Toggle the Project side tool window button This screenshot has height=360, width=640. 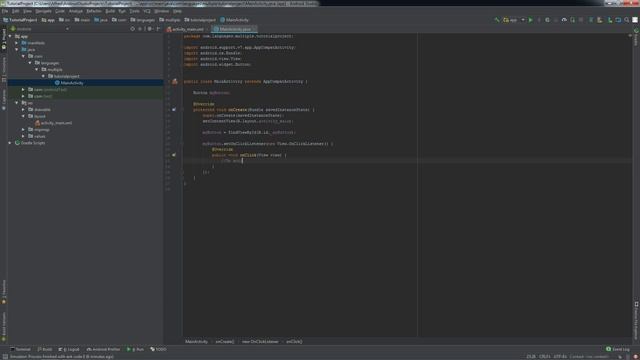click(x=4, y=40)
